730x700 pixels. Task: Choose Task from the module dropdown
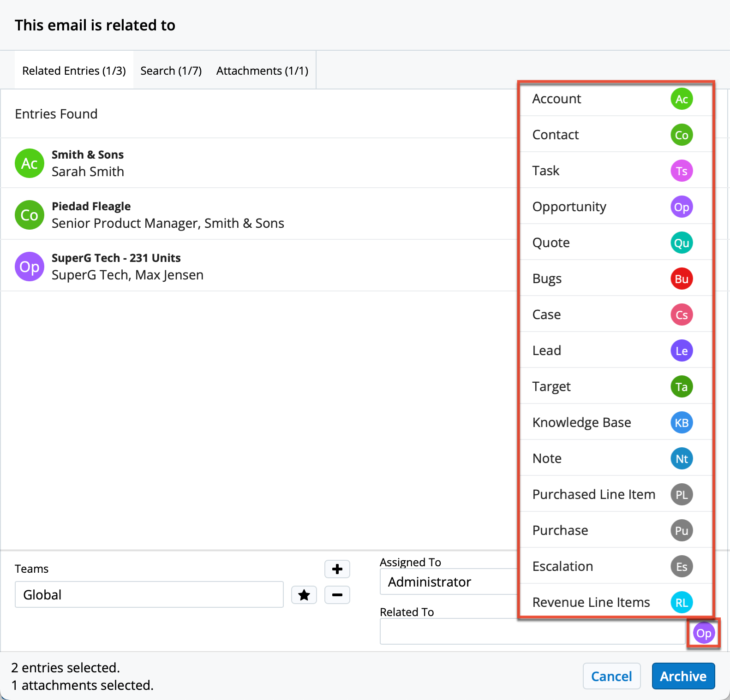[x=616, y=171]
